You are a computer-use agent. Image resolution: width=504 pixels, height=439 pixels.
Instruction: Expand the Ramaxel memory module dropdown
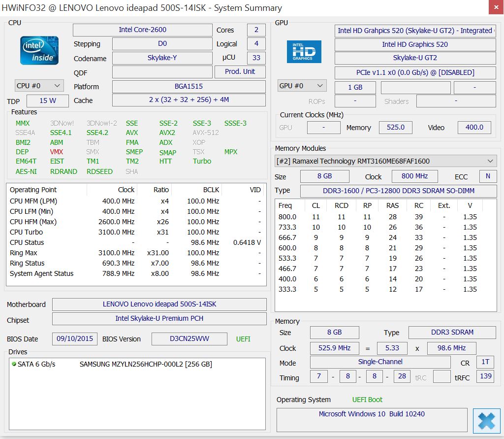coord(490,161)
